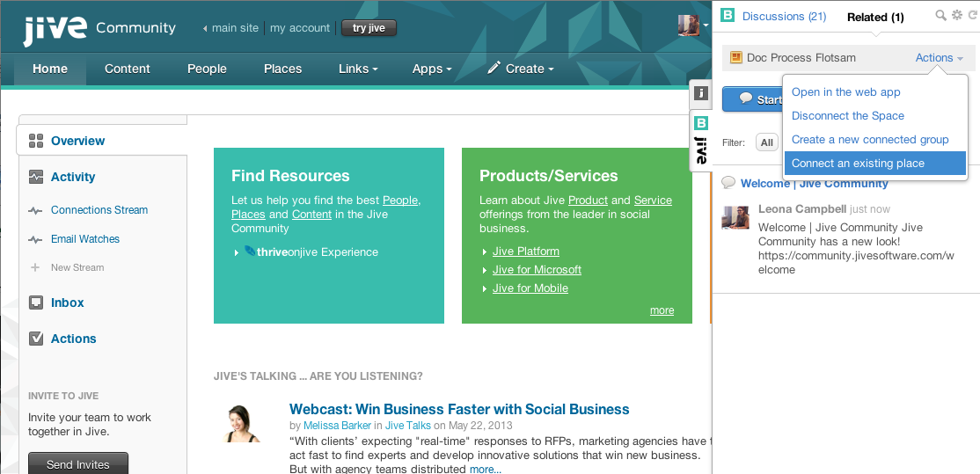Click the Service link in Products/Services text

(653, 200)
